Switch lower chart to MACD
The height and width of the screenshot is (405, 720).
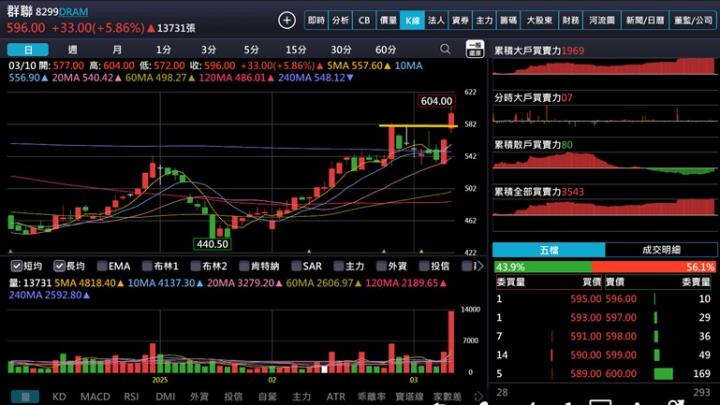(x=95, y=396)
